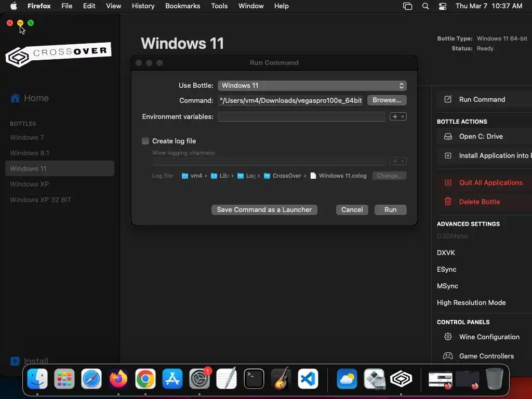Open GarageBand from the Dock
The height and width of the screenshot is (399, 532).
[281, 379]
